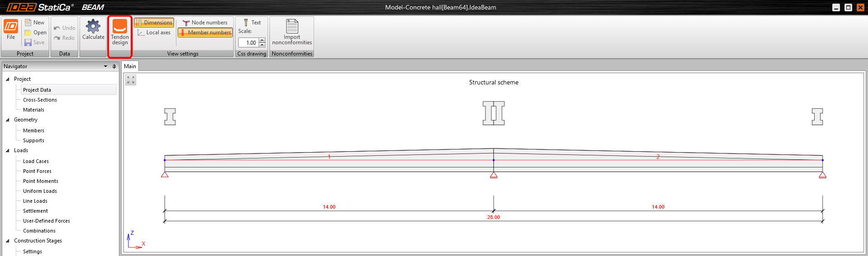Collapse the Project tree node
Viewport: 868px width, 256px height.
click(x=7, y=79)
